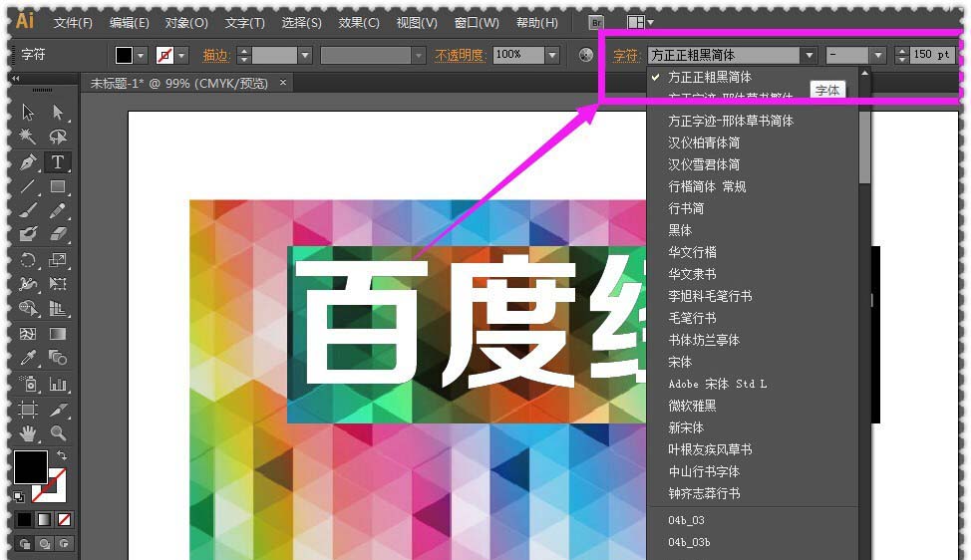Open the fill color dropdown arrow
The height and width of the screenshot is (560, 971).
pyautogui.click(x=142, y=55)
